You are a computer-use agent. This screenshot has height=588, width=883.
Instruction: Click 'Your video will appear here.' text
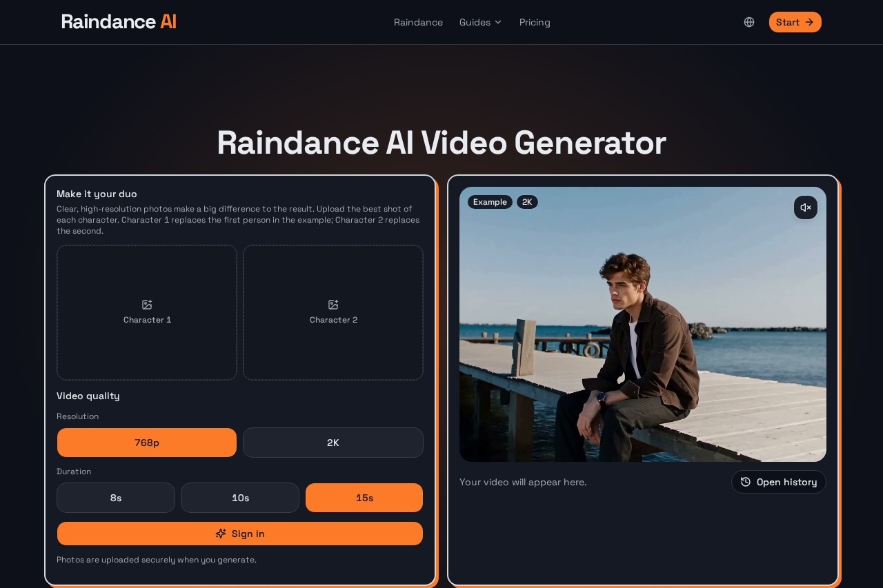pyautogui.click(x=523, y=482)
